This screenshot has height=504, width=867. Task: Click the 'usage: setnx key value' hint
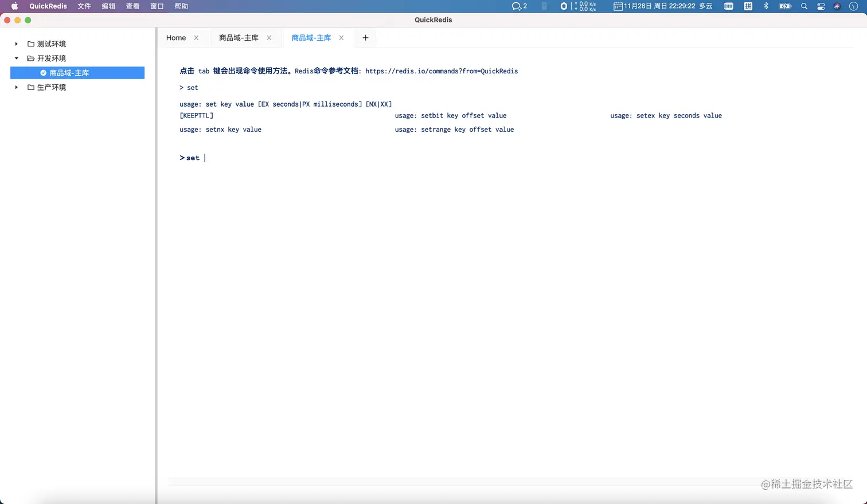click(x=220, y=130)
